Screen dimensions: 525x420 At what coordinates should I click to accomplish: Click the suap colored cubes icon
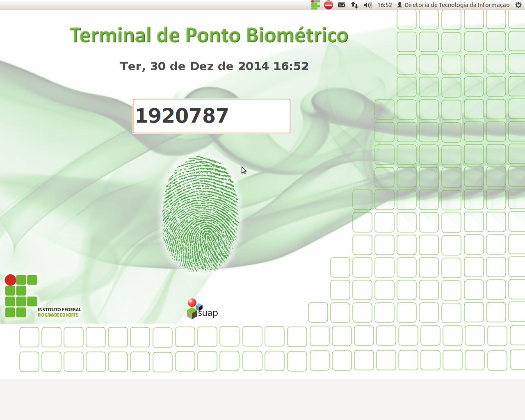pyautogui.click(x=193, y=308)
